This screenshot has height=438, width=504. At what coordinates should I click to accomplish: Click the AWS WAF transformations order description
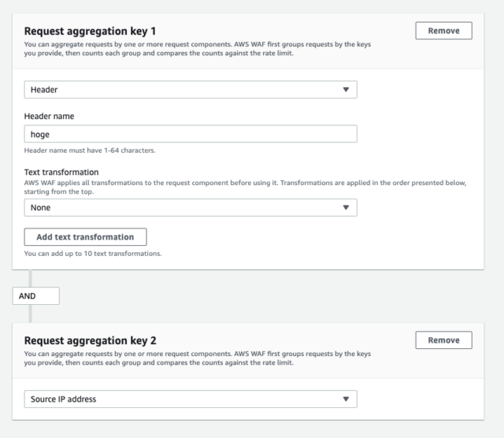[x=245, y=187]
